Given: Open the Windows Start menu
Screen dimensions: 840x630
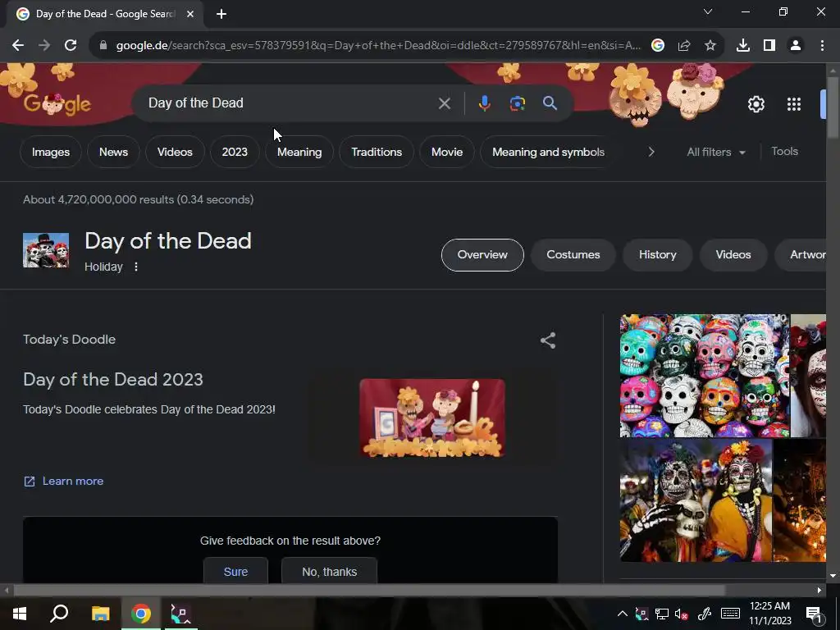Looking at the screenshot, I should coord(20,614).
